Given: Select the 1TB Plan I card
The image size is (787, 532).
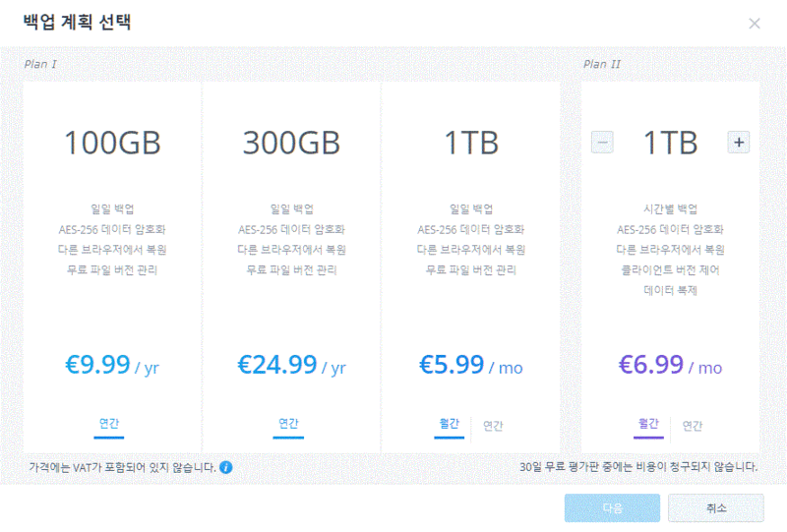Looking at the screenshot, I should click(x=471, y=267).
